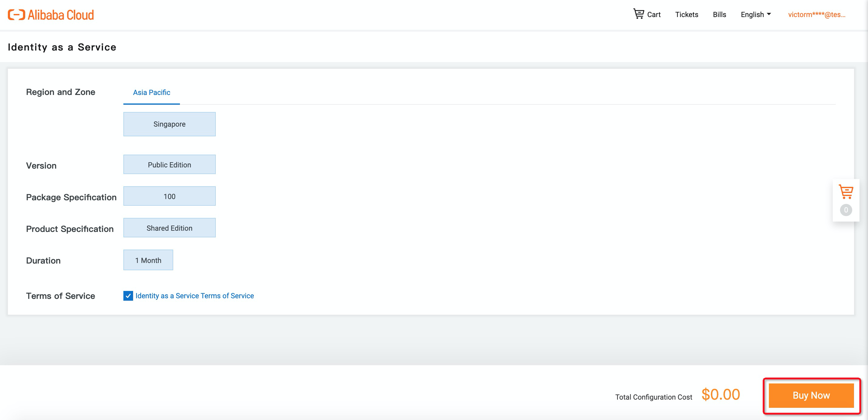Open Identity as a Service Terms link

coord(195,296)
